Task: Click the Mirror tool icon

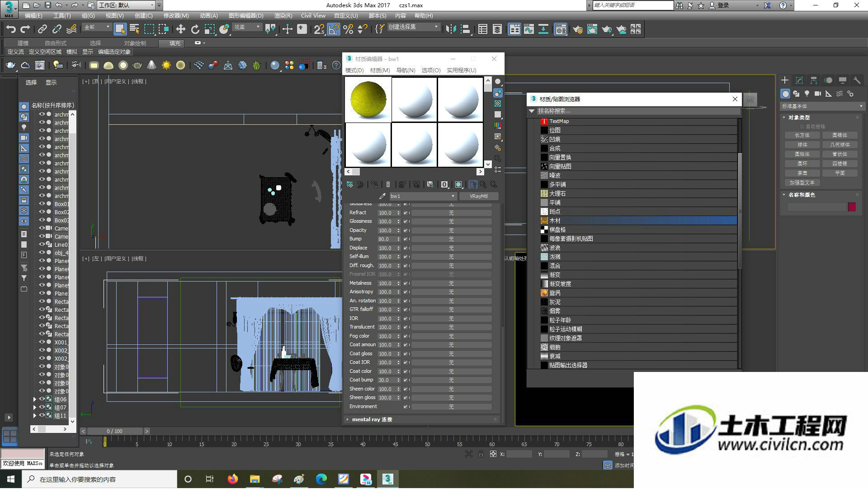Action: coord(451,29)
